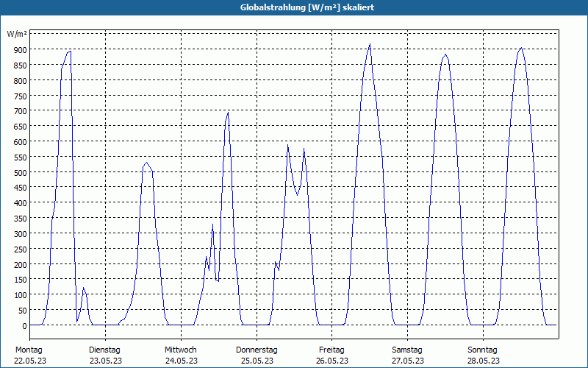Screen dimensions: 588x368
Task: Click the 700 y-axis value
Action: (x=21, y=111)
